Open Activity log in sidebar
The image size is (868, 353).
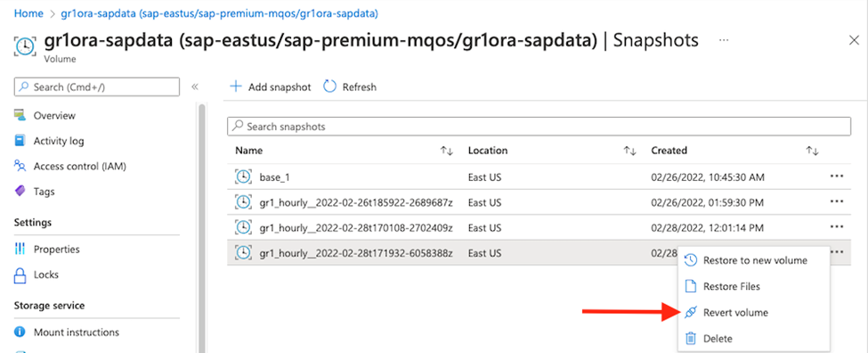click(59, 141)
